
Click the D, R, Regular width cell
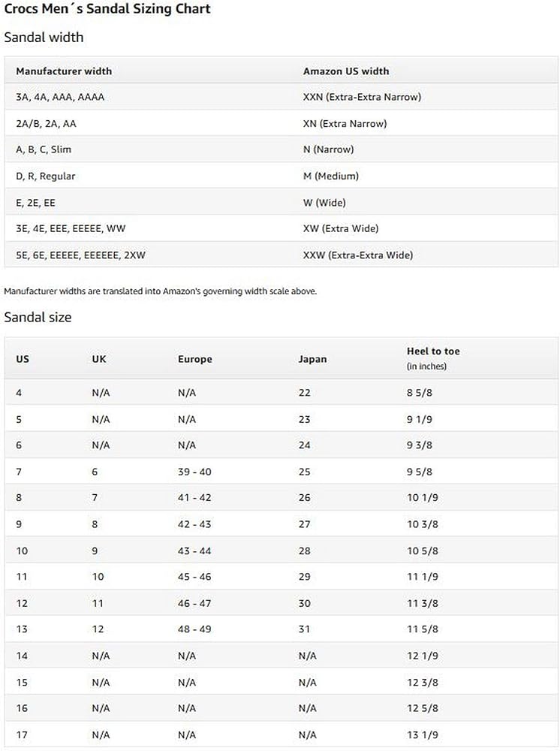(x=46, y=176)
